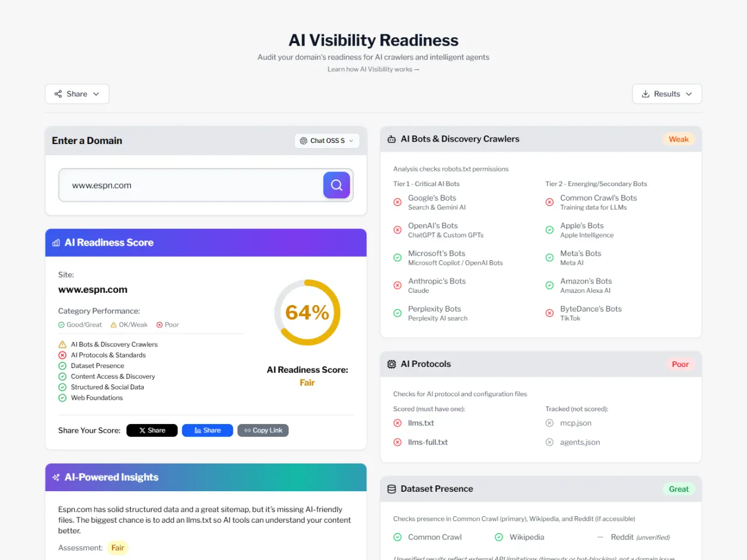Click the check icon beside Meta's Bots

click(550, 258)
